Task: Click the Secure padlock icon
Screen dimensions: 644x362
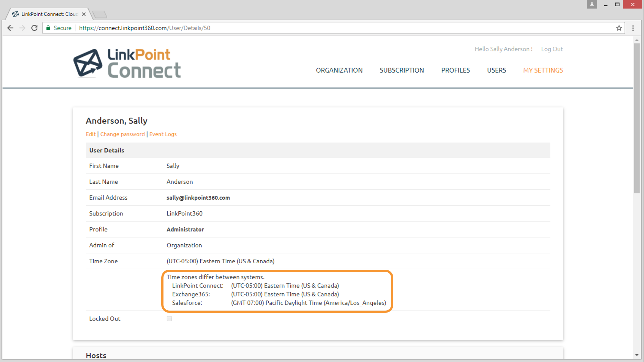Action: coord(48,28)
